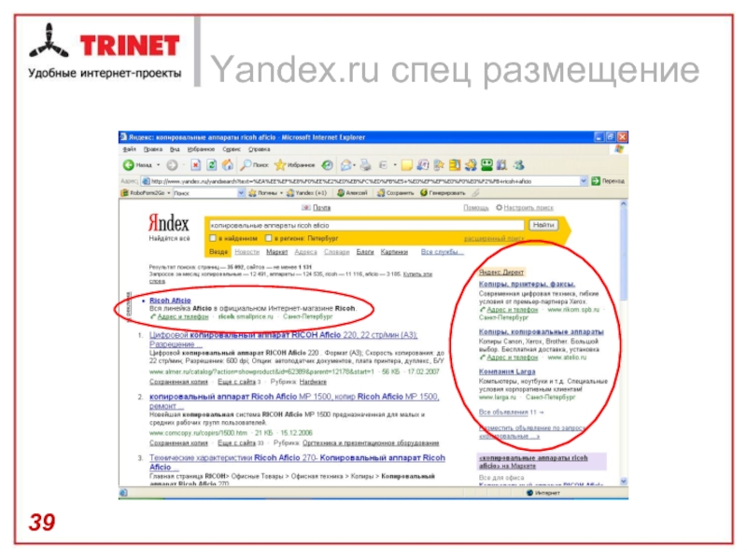Image resolution: width=747 pixels, height=560 pixels.
Task: Go back with the Назад arrow button
Action: pyautogui.click(x=136, y=165)
